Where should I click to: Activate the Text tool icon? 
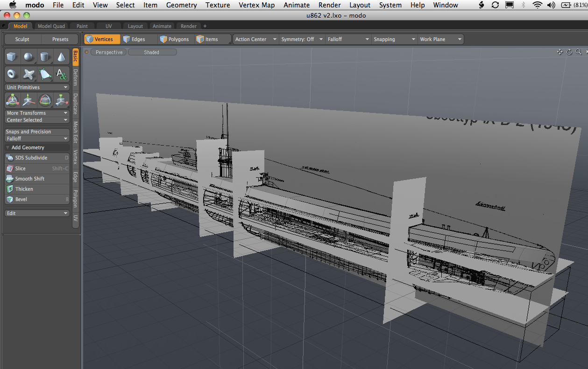61,74
